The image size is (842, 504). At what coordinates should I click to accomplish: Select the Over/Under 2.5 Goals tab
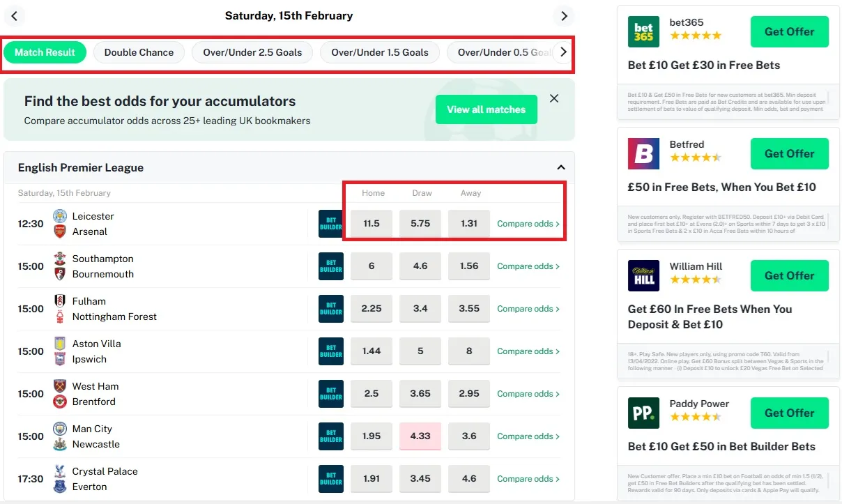[252, 52]
